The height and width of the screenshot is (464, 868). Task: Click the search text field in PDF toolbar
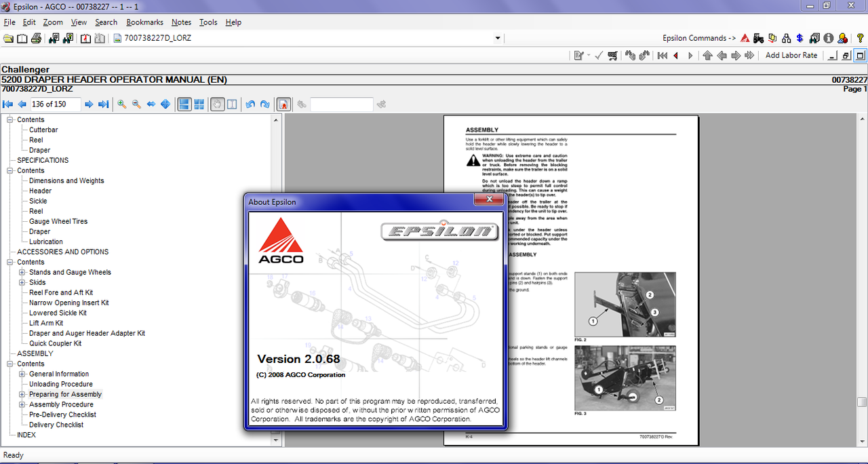[342, 104]
